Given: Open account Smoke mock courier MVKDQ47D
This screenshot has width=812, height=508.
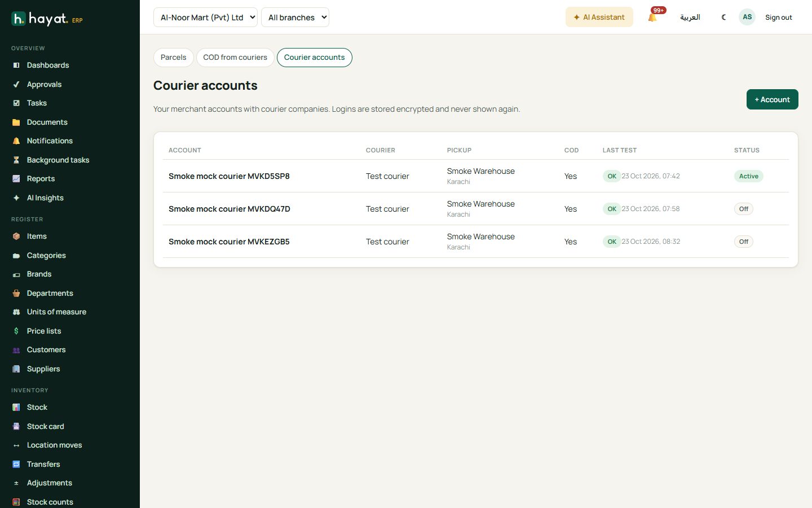Looking at the screenshot, I should (230, 209).
